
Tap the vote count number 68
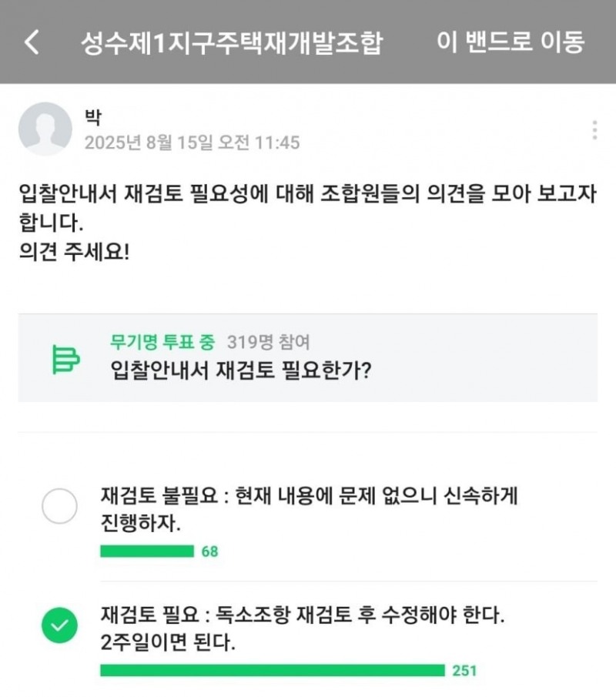(209, 551)
